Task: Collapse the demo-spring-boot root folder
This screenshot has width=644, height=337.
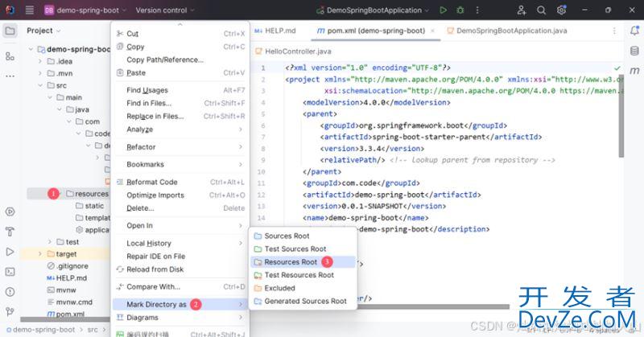Action: tap(31, 49)
